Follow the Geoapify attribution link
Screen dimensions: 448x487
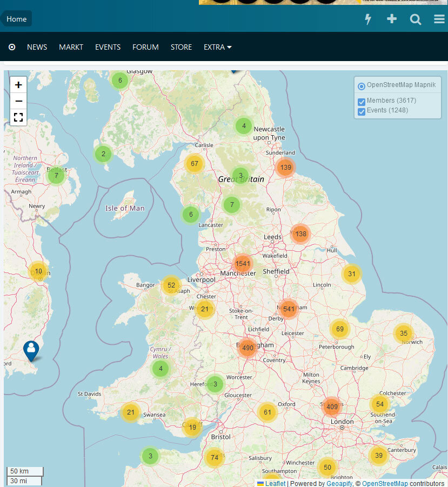click(339, 484)
